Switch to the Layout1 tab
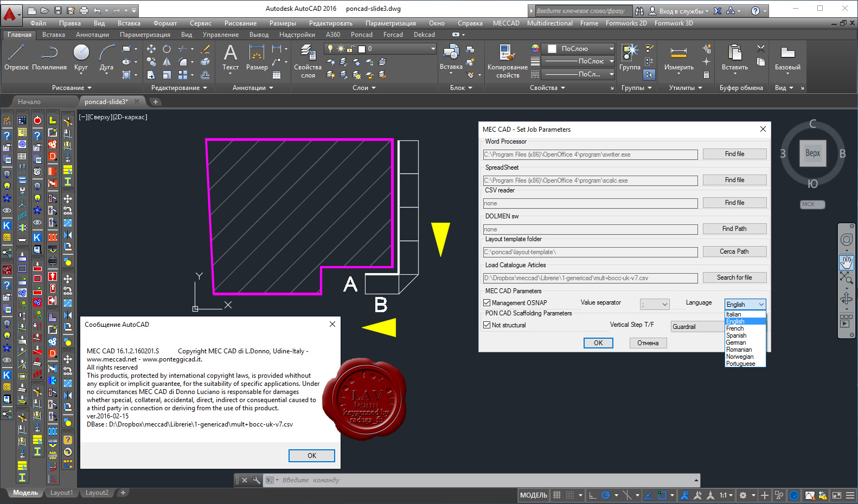Viewport: 858px width, 504px height. coord(61,493)
